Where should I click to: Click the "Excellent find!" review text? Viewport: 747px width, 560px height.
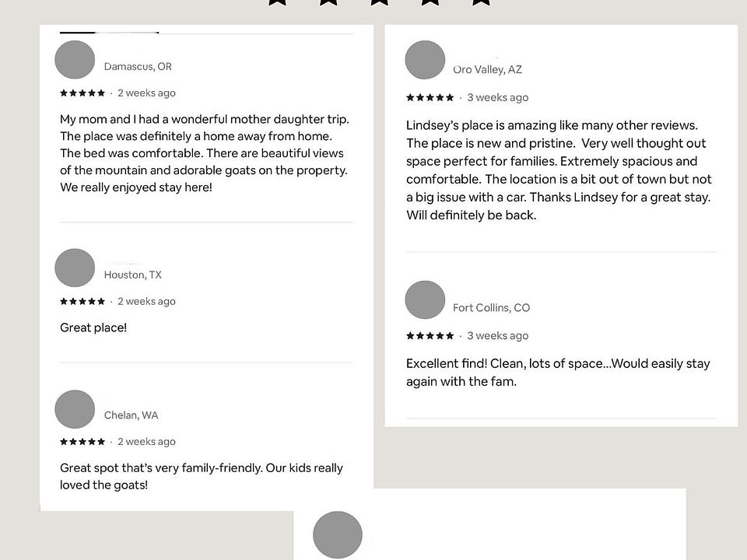(x=558, y=373)
